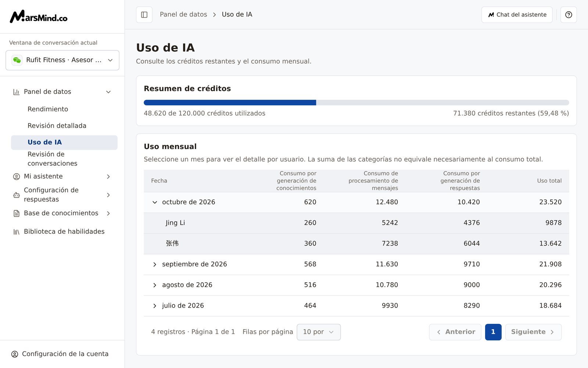The height and width of the screenshot is (368, 588).
Task: Open Configuración de la cuenta
Action: click(x=60, y=354)
